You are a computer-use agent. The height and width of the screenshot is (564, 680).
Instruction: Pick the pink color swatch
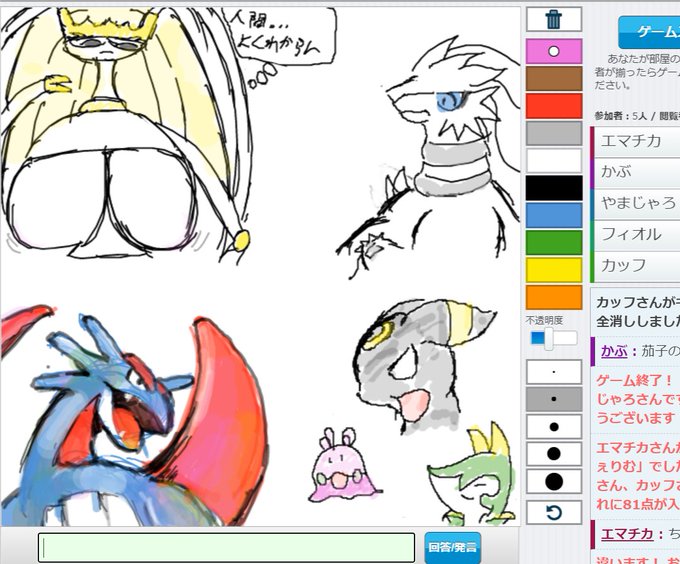[x=554, y=51]
